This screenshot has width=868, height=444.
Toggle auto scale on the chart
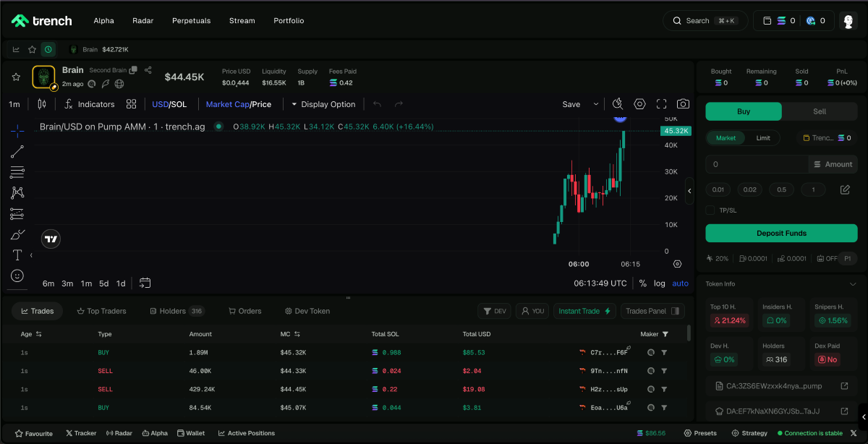coord(680,283)
